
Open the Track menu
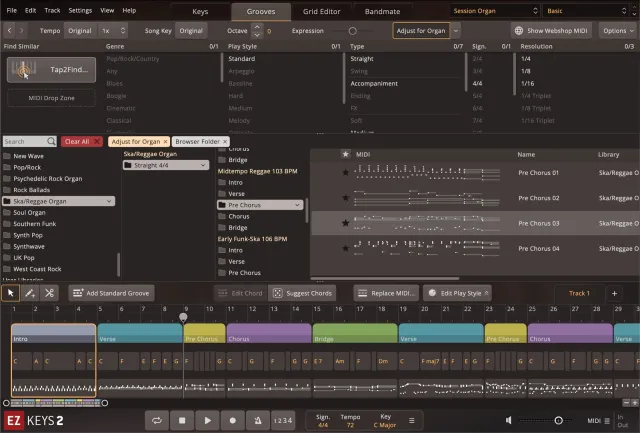coord(52,10)
